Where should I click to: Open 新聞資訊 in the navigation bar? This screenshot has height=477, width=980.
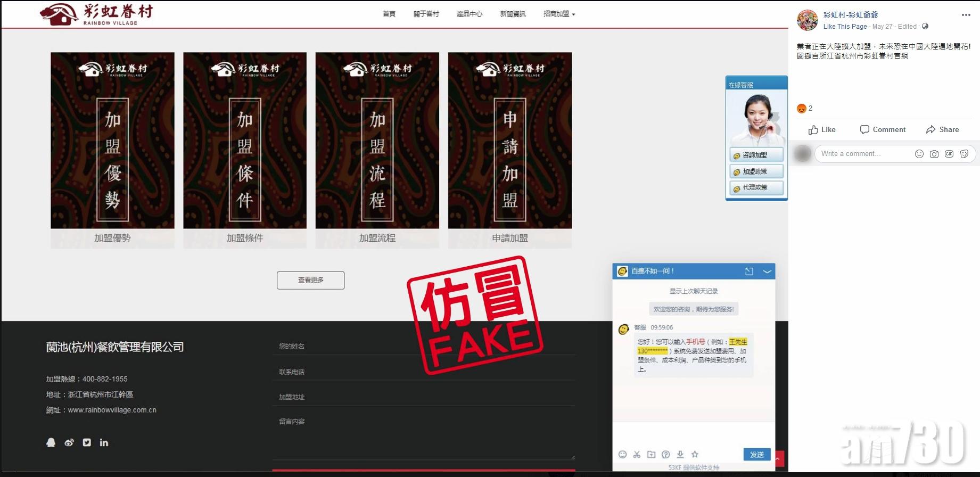tap(513, 14)
